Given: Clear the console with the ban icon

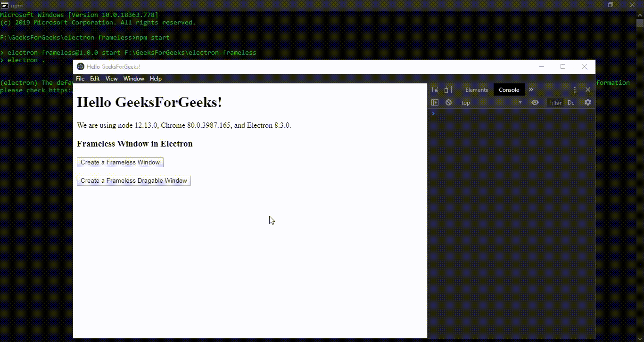Looking at the screenshot, I should tap(448, 102).
